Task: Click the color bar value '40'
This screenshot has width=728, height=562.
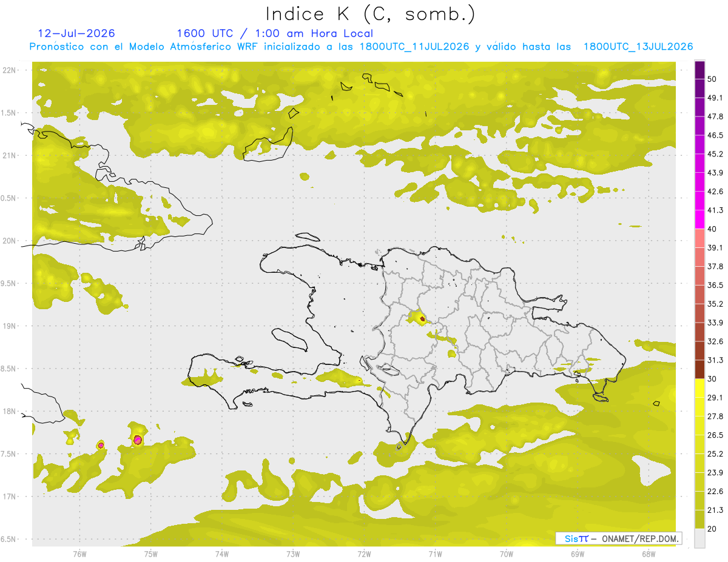Action: coord(712,229)
